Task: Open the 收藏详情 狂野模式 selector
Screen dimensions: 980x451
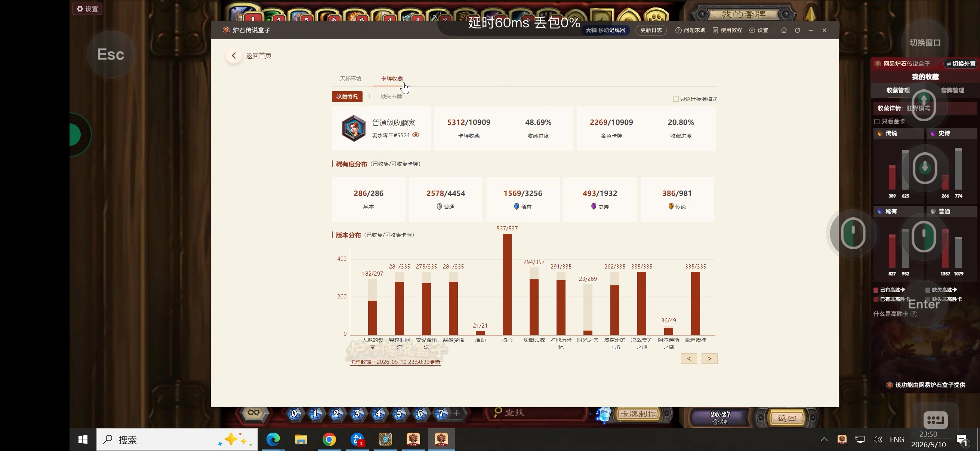Action: coord(925,108)
